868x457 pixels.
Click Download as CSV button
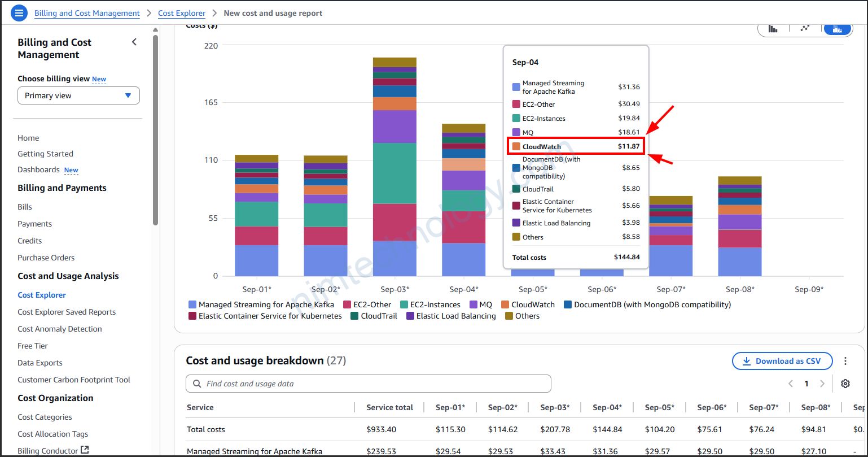coord(783,361)
